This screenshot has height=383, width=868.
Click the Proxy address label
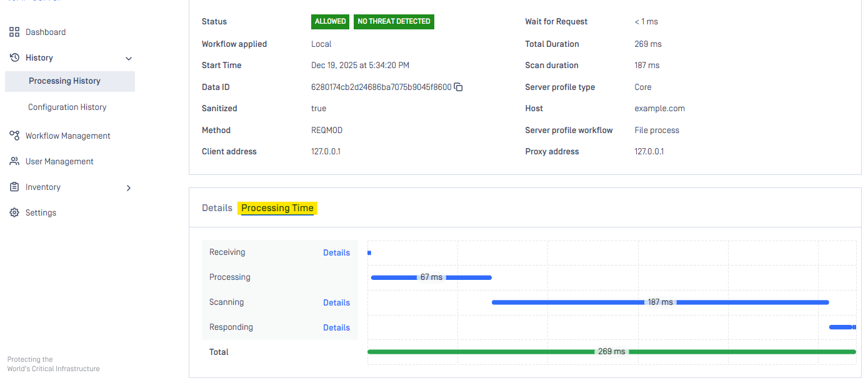point(552,151)
